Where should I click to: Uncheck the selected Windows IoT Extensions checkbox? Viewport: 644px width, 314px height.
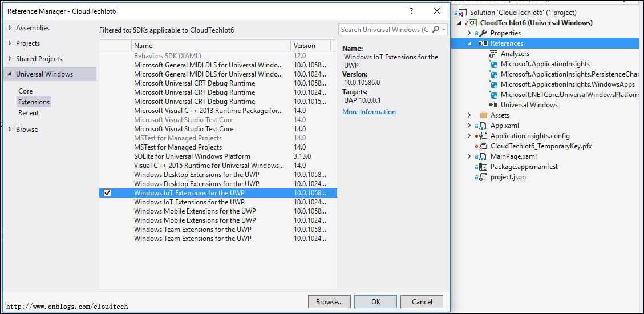tap(107, 193)
